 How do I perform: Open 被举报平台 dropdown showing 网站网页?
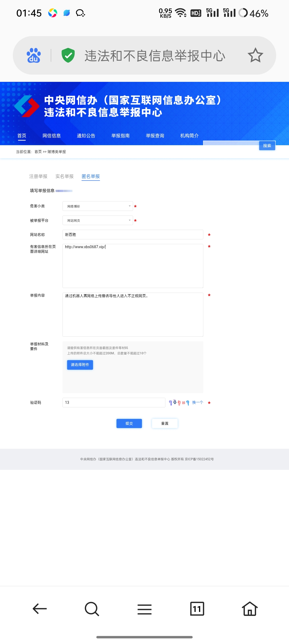(x=98, y=220)
